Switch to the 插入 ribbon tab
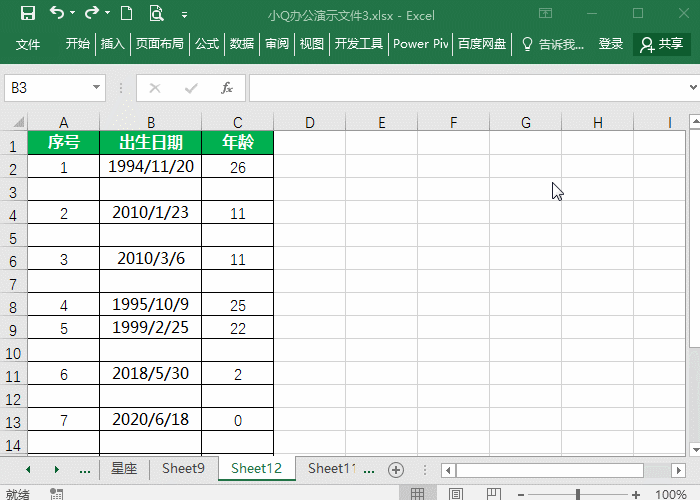The width and height of the screenshot is (700, 500). coord(112,44)
